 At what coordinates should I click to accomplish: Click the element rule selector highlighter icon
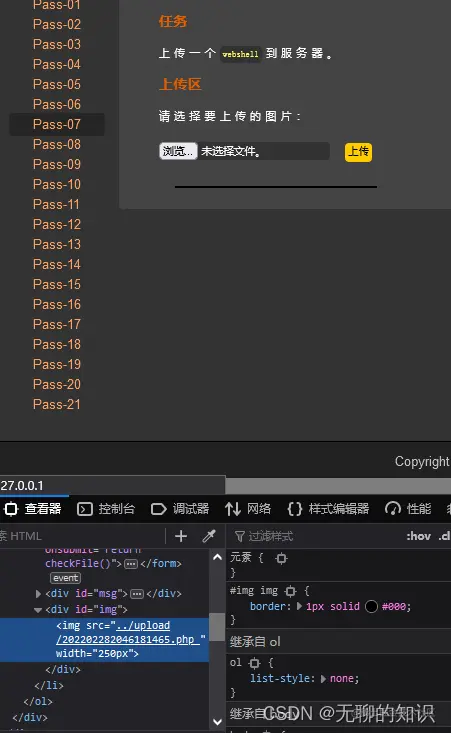282,558
